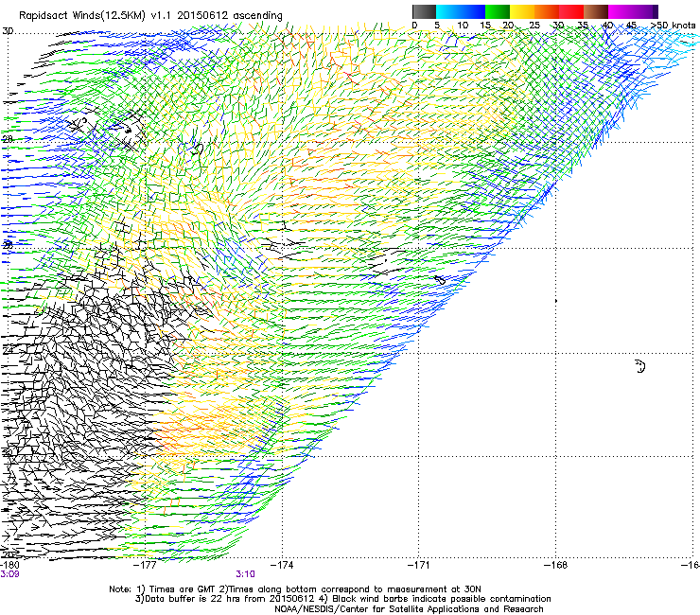
Task: Click the green 15-20 knots color segment
Action: (498, 11)
